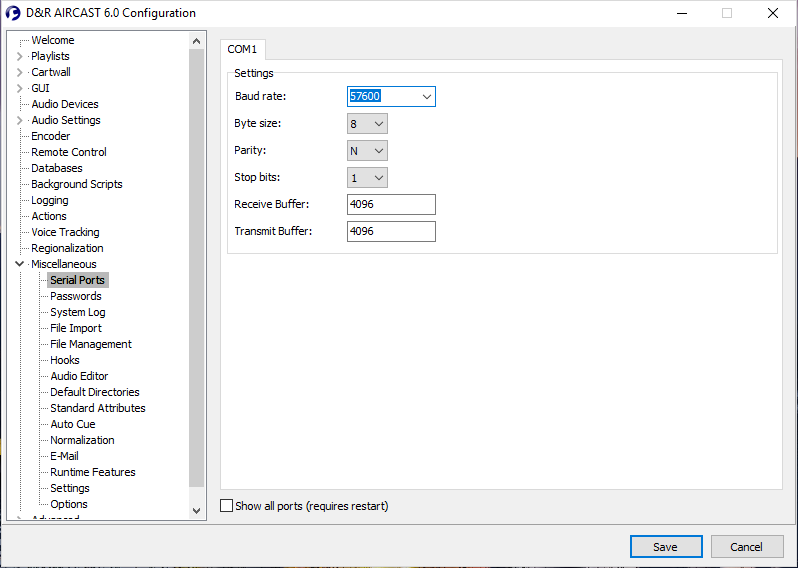The height and width of the screenshot is (568, 798).
Task: Click the Transmit Buffer input field
Action: (391, 231)
